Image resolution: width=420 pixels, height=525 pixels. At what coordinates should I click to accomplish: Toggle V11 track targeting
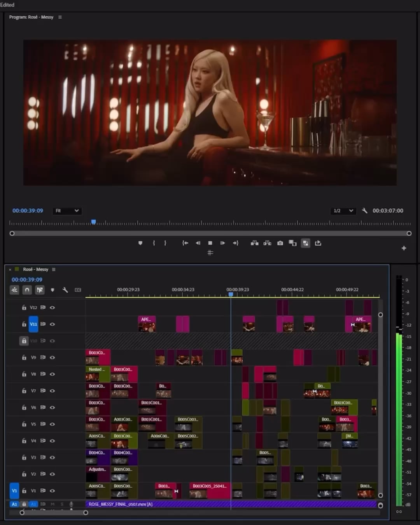click(x=33, y=324)
